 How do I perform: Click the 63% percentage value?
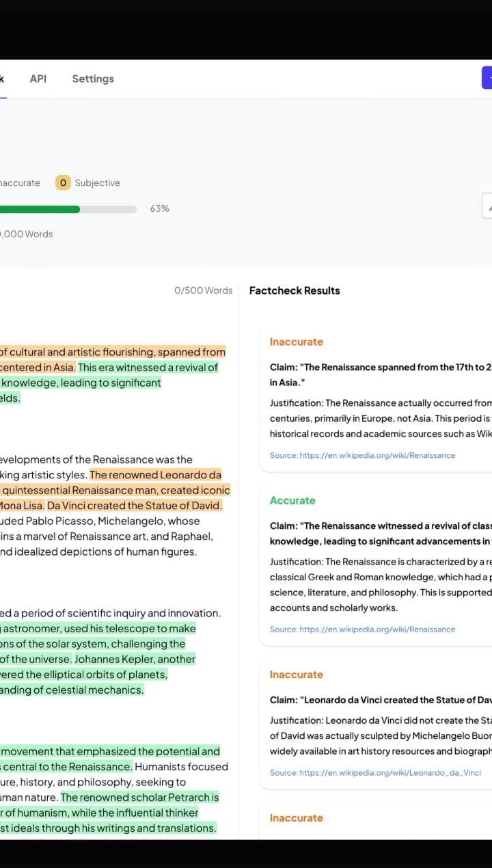point(160,208)
